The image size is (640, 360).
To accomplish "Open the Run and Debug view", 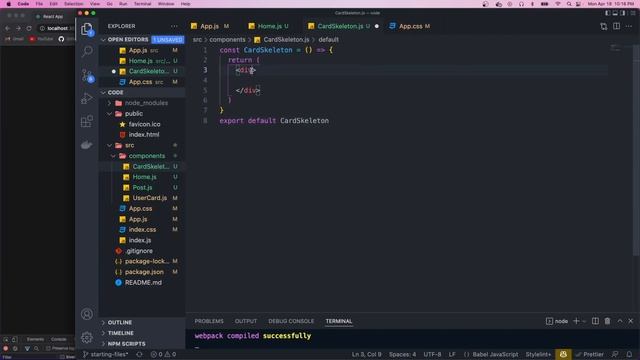I will click(x=87, y=98).
